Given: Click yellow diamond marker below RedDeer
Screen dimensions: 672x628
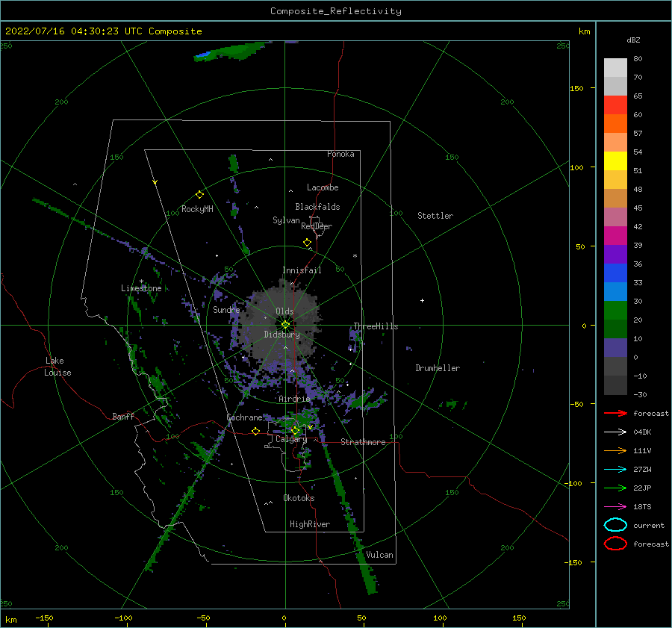Looking at the screenshot, I should pyautogui.click(x=307, y=242).
